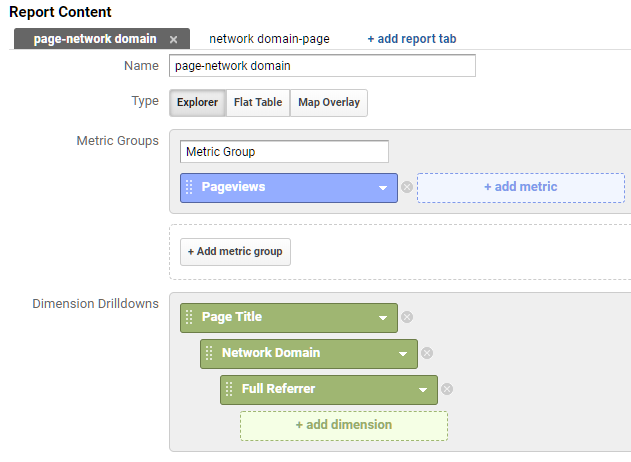The height and width of the screenshot is (462, 631).
Task: Choose the Map Overlay report type
Action: 329,103
